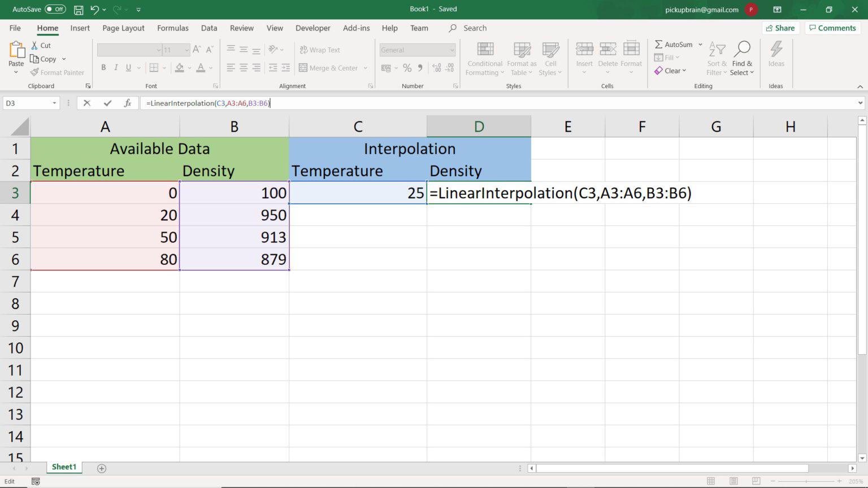Toggle bold formatting
Screen dimensions: 868x488
[x=103, y=67]
